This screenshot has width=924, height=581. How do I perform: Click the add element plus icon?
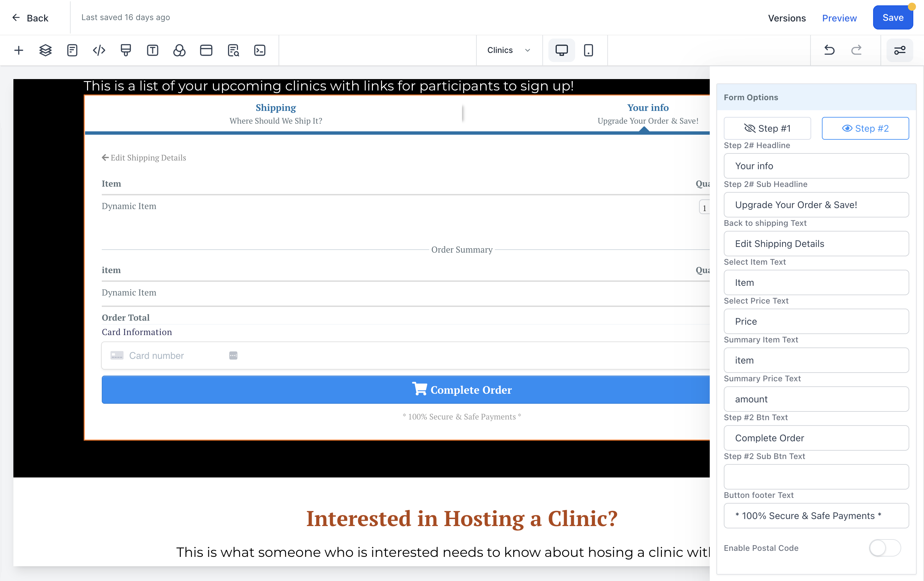pos(18,50)
